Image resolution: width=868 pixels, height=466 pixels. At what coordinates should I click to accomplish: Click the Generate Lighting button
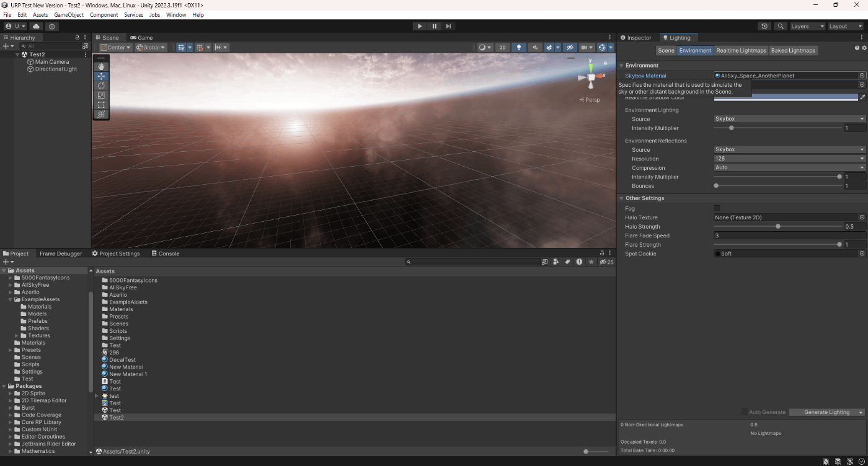tap(826, 412)
